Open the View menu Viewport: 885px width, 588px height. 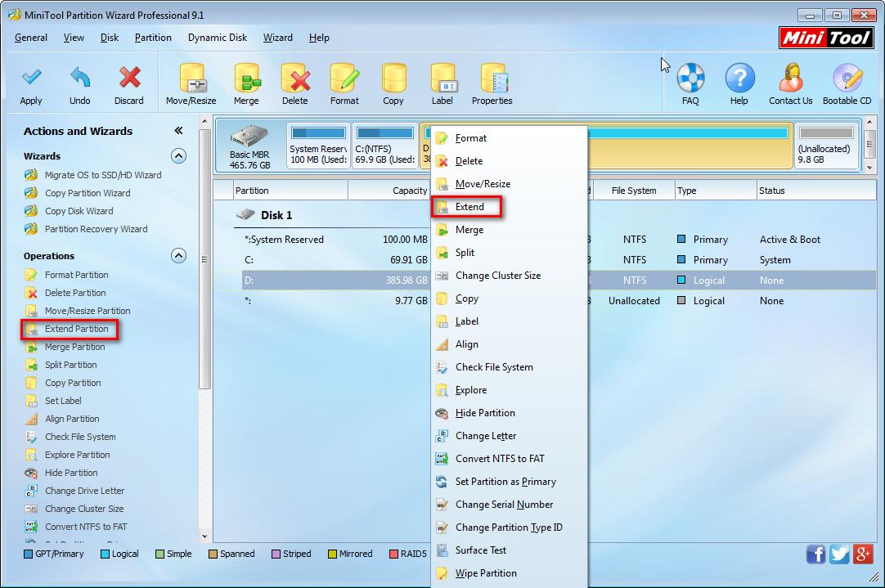point(74,38)
